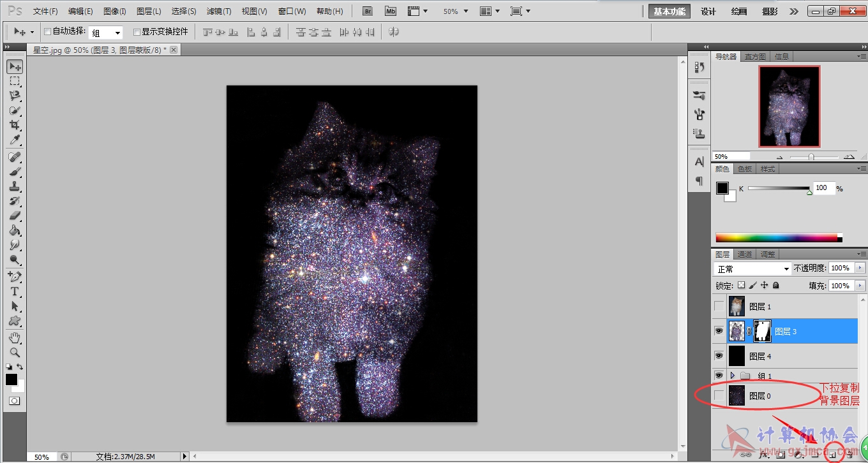Image resolution: width=868 pixels, height=463 pixels.
Task: Click the 基本功能 workspace button
Action: [670, 11]
